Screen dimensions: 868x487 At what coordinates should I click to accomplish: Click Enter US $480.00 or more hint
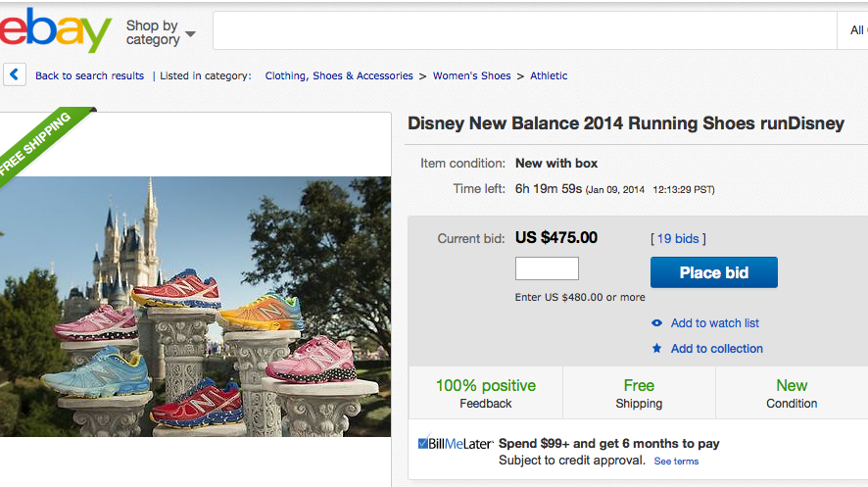(580, 297)
